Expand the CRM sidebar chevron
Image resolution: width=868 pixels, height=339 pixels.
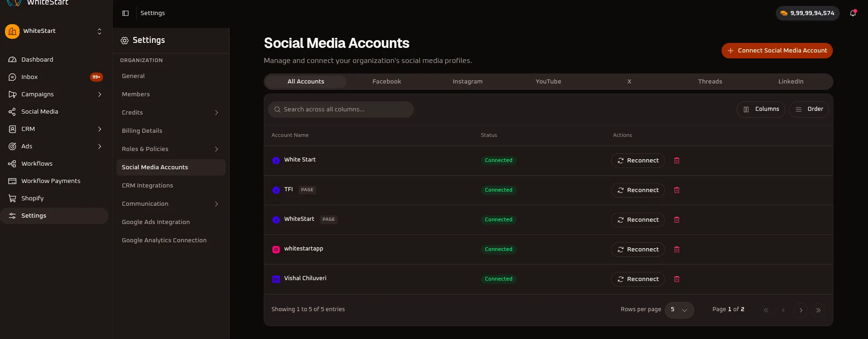click(99, 129)
